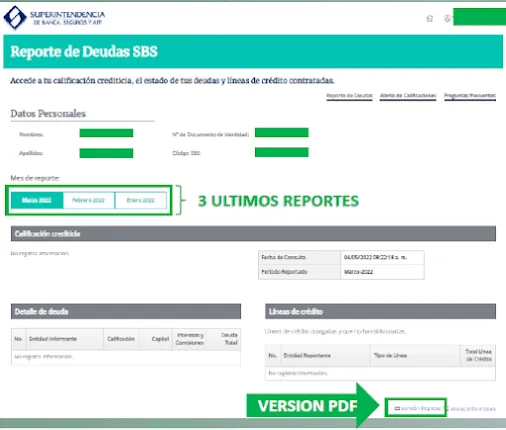Click the Versión impresa link
The width and height of the screenshot is (506, 430).
(417, 408)
